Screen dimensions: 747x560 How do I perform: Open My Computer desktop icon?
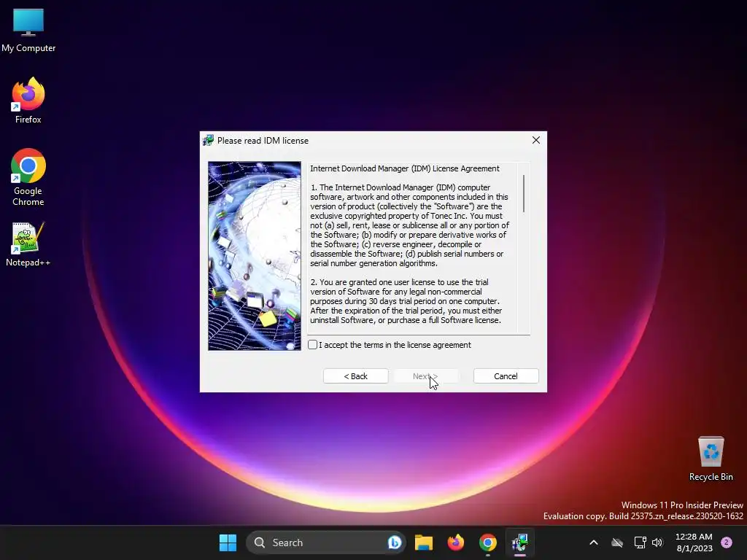[28, 31]
